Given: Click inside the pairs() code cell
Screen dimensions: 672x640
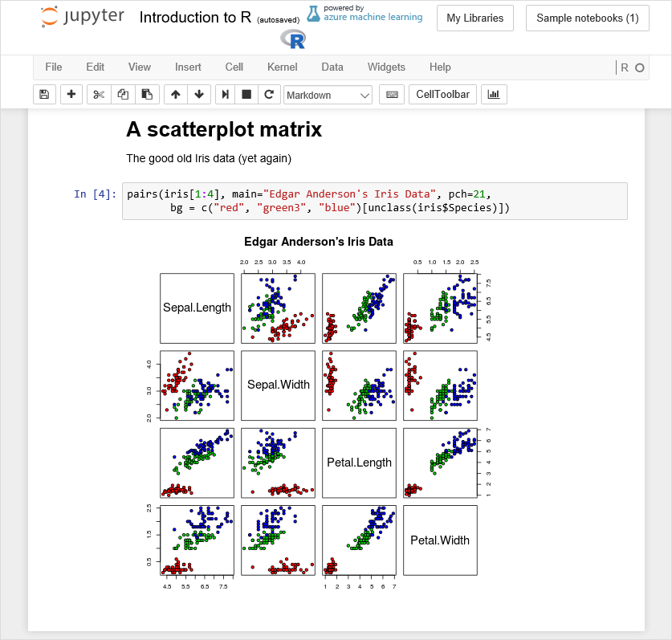Looking at the screenshot, I should 321,201.
